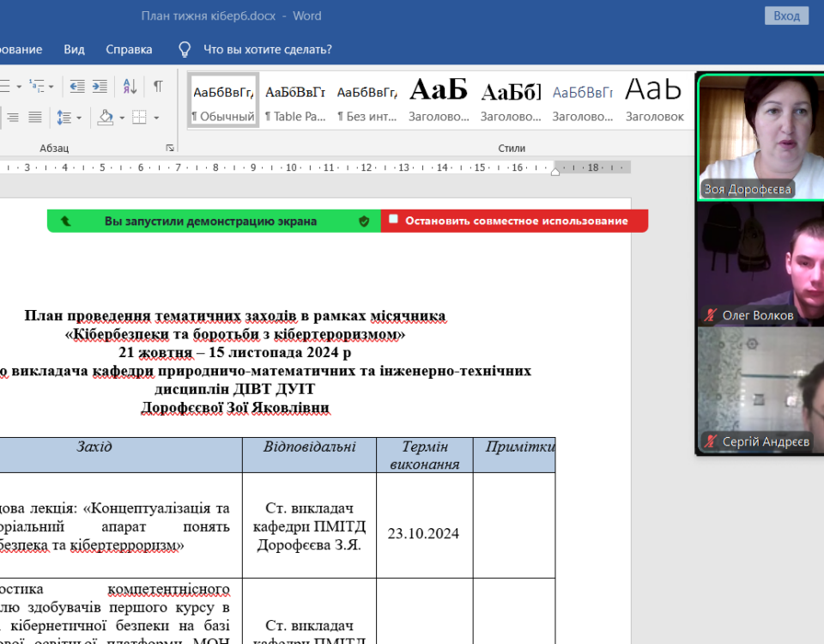Select Сергій Андреєв video thumbnail

(x=761, y=390)
